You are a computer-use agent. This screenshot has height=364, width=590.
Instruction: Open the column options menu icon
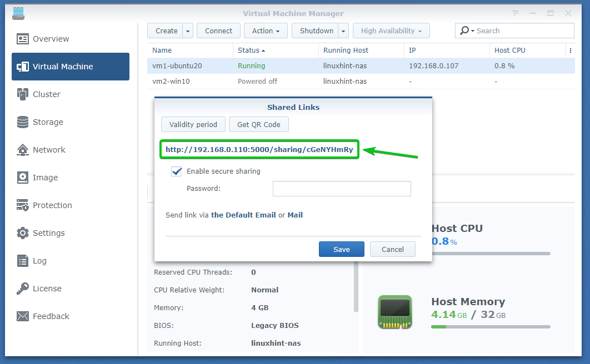571,50
